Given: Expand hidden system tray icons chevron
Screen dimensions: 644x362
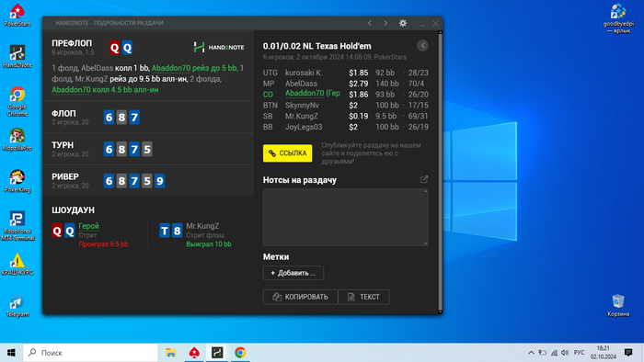Looking at the screenshot, I should [x=531, y=353].
